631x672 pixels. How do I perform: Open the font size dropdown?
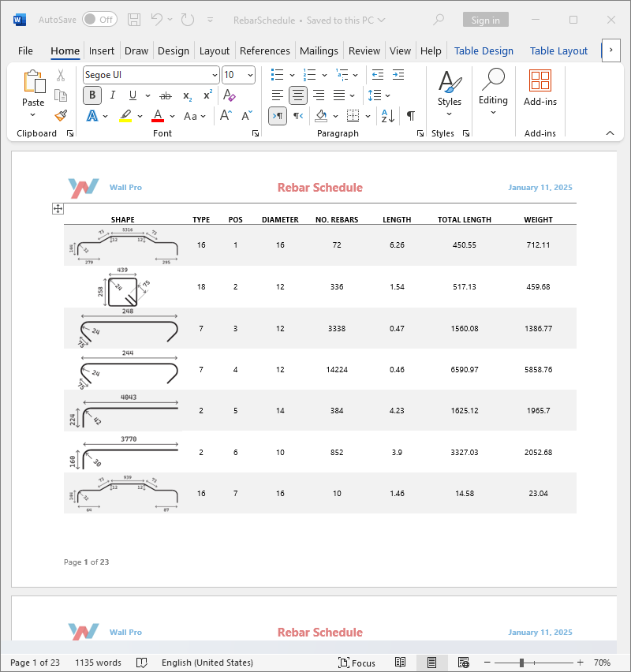(x=250, y=75)
